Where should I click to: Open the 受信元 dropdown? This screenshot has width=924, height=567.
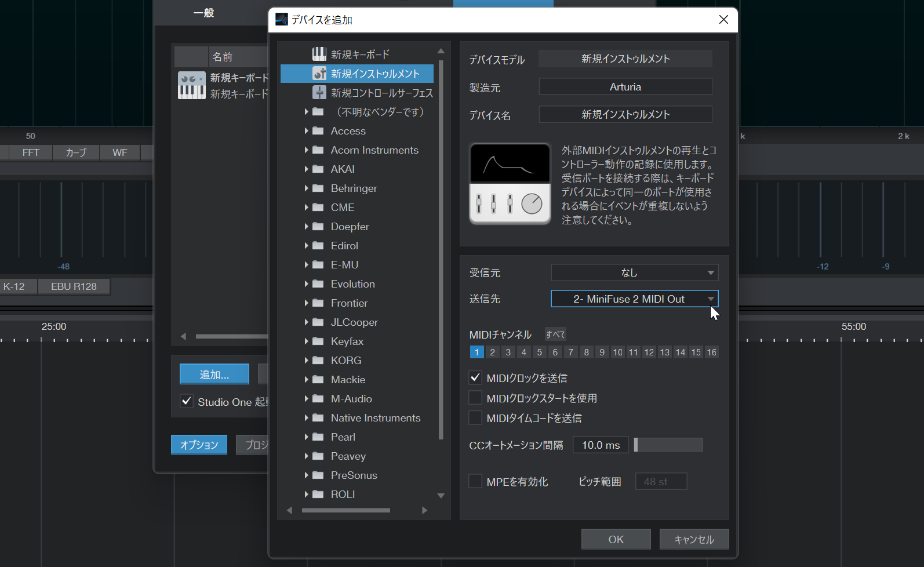click(635, 272)
